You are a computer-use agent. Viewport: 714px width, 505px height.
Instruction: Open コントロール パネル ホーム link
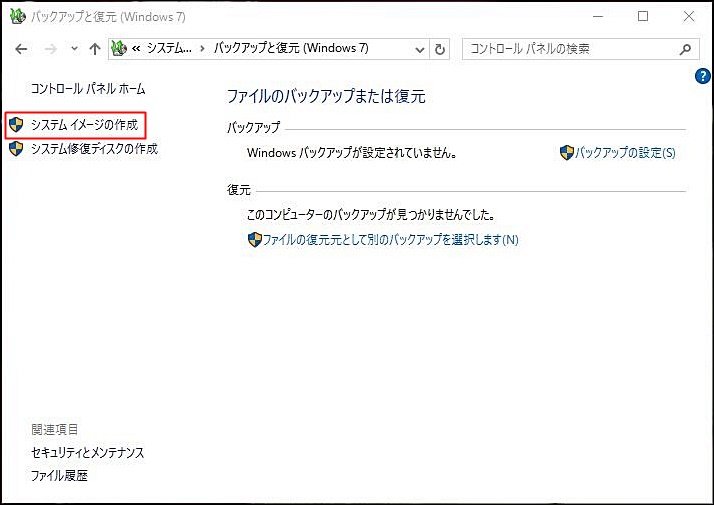click(x=88, y=88)
